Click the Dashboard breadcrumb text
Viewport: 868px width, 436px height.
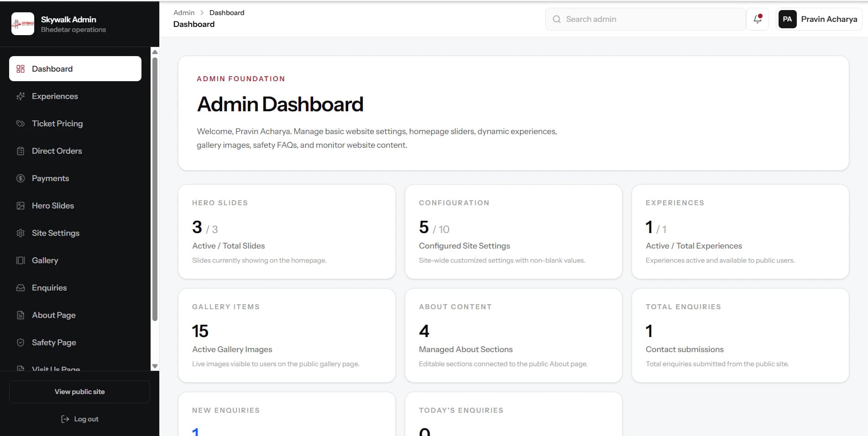227,13
